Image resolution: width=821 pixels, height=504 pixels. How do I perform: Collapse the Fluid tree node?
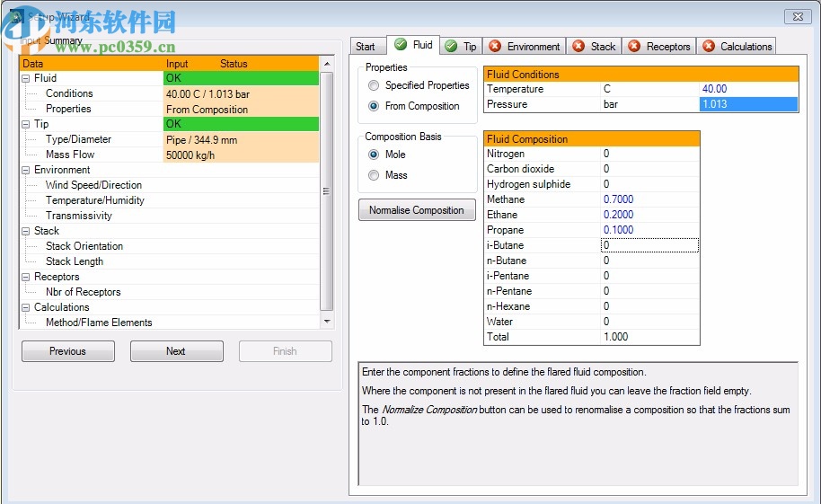pyautogui.click(x=26, y=78)
